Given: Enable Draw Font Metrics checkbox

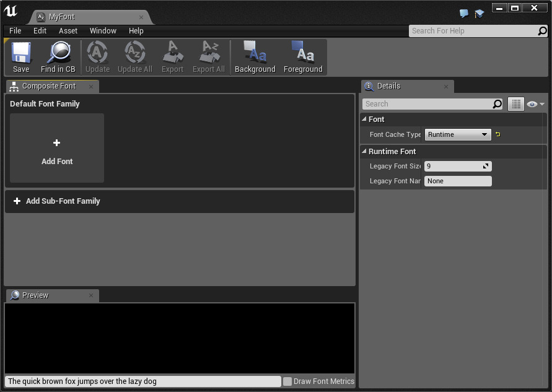Looking at the screenshot, I should point(287,381).
